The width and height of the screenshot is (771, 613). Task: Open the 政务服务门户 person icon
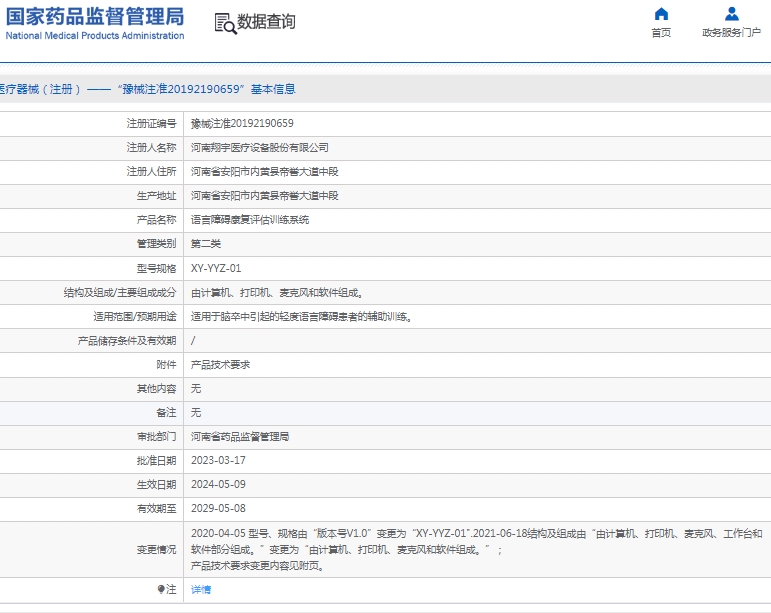pos(732,14)
